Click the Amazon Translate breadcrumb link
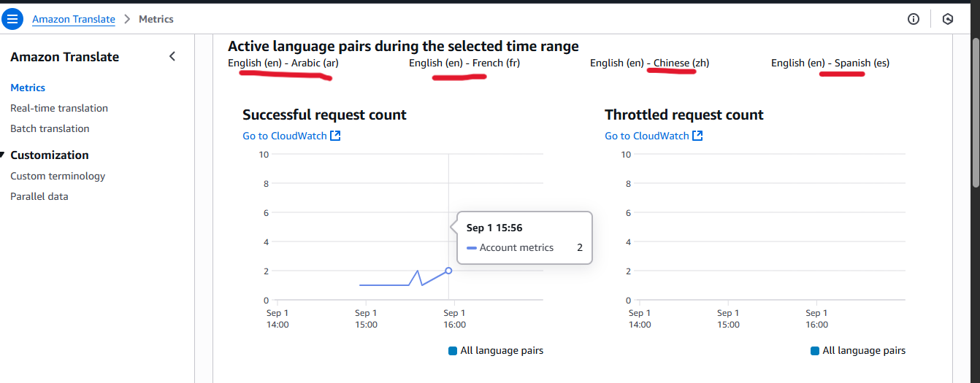 (x=73, y=19)
